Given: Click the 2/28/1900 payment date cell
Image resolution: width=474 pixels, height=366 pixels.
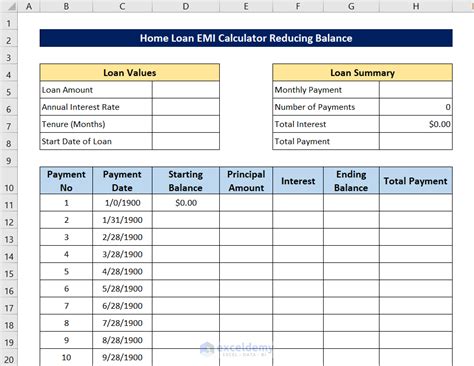Looking at the screenshot, I should (122, 237).
